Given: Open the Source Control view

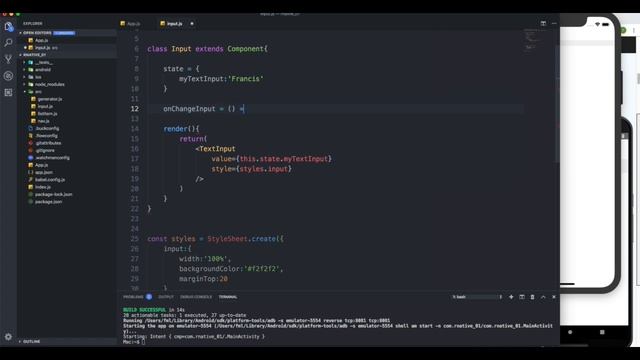Looking at the screenshot, I should click(8, 59).
